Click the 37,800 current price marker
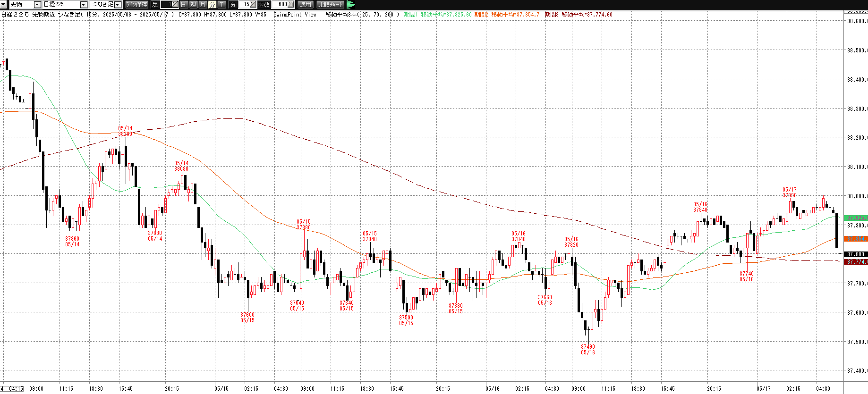This screenshot has height=394, width=868. point(855,254)
